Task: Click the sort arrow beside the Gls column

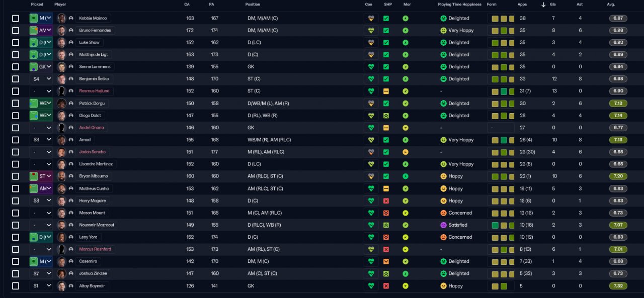Action: pos(543,5)
